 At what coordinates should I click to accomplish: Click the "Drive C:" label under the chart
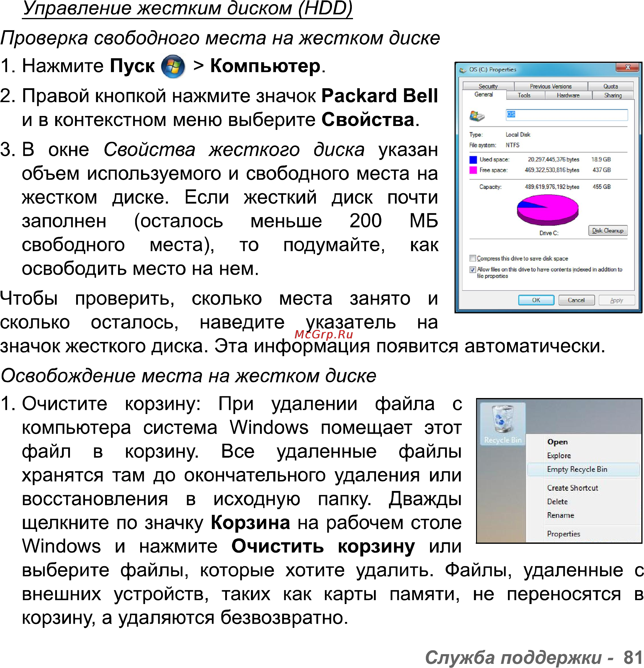[x=549, y=233]
